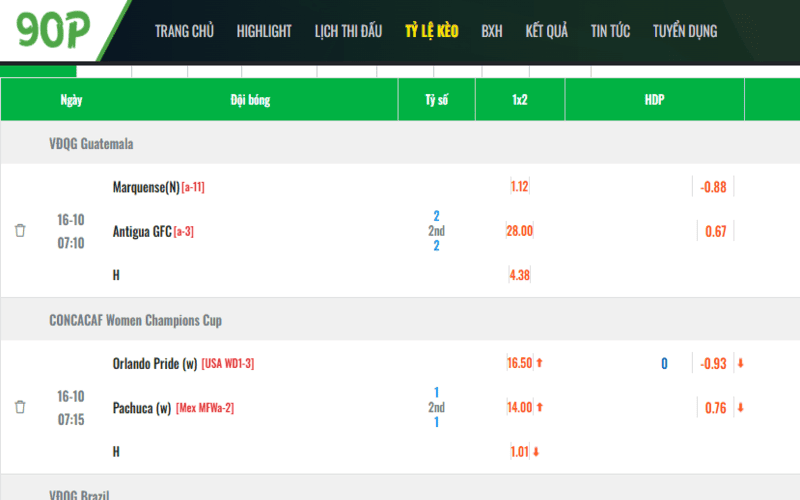Open the Trang Chủ menu item

[184, 31]
